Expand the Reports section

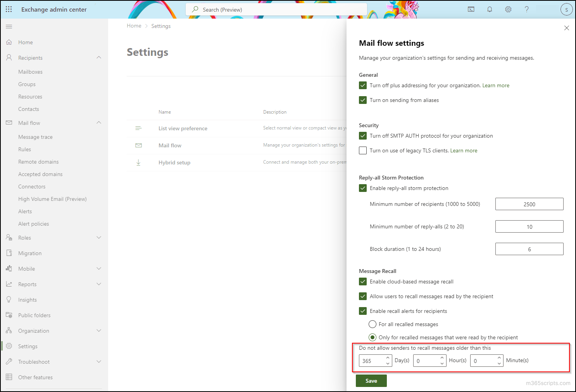tap(99, 284)
